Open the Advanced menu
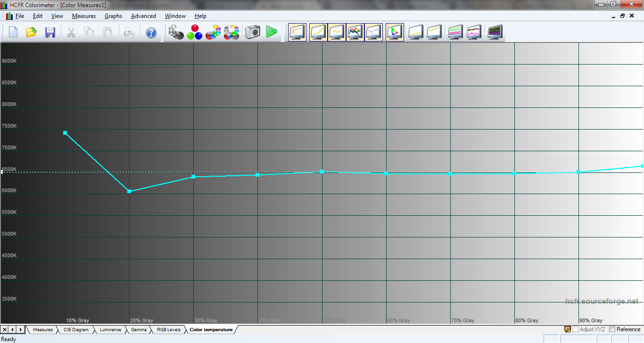This screenshot has width=644, height=343. [x=143, y=16]
